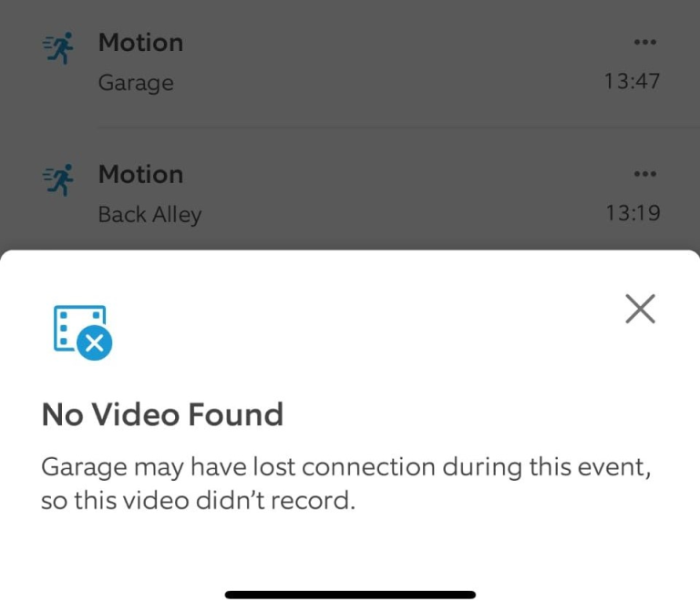
Task: Click the 13:19 event timestamp
Action: pyautogui.click(x=632, y=213)
